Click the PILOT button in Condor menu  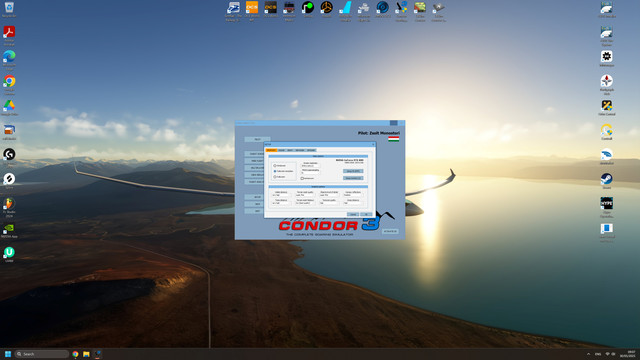click(258, 139)
